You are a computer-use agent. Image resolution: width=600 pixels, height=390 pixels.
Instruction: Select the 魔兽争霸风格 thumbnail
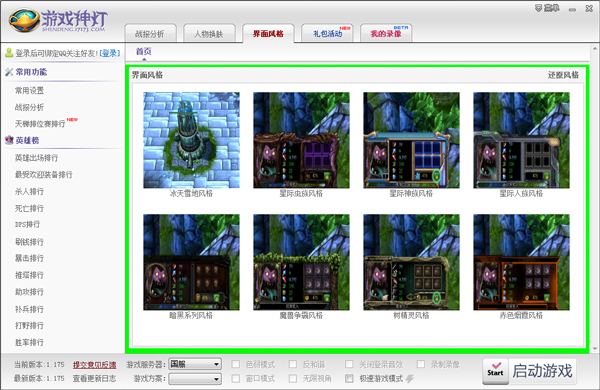point(301,262)
